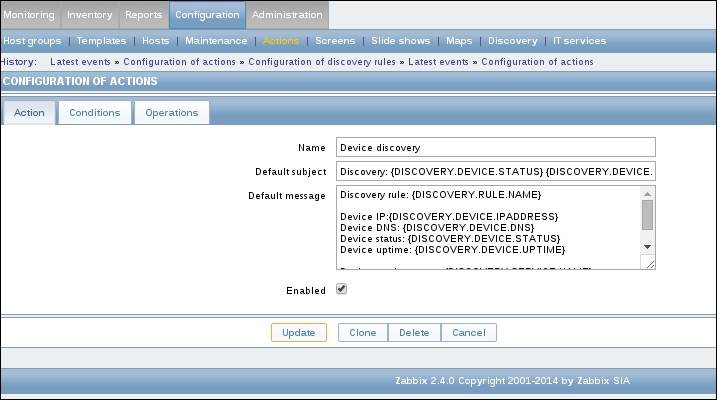Switch to the Operations tab

171,113
